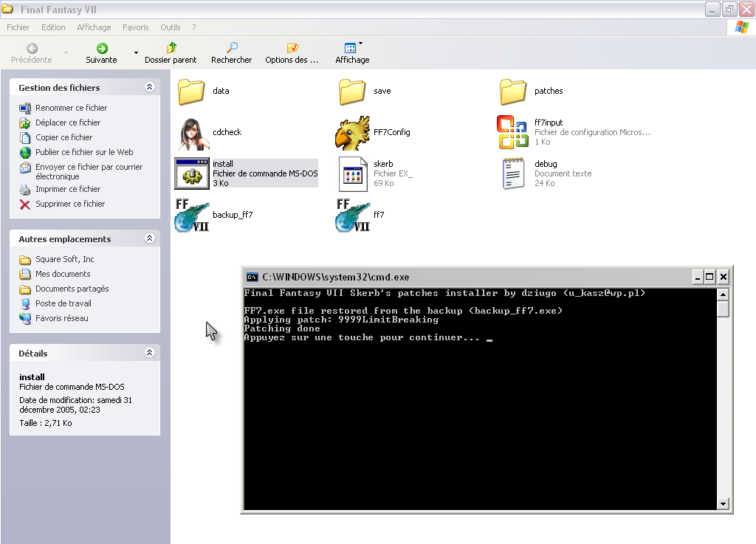Click the Final Fantasy VII title folder icon
The height and width of the screenshot is (544, 756).
(7, 9)
